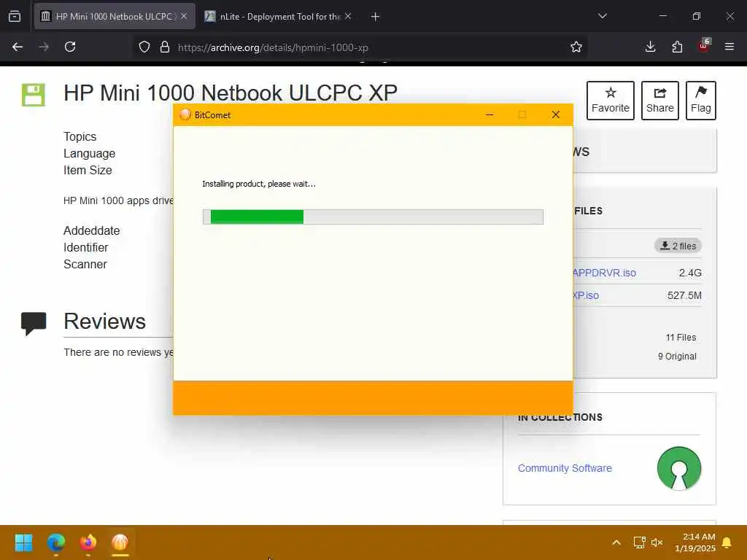Viewport: 747px width, 560px height.
Task: Show the 9 Original files
Action: pyautogui.click(x=677, y=356)
